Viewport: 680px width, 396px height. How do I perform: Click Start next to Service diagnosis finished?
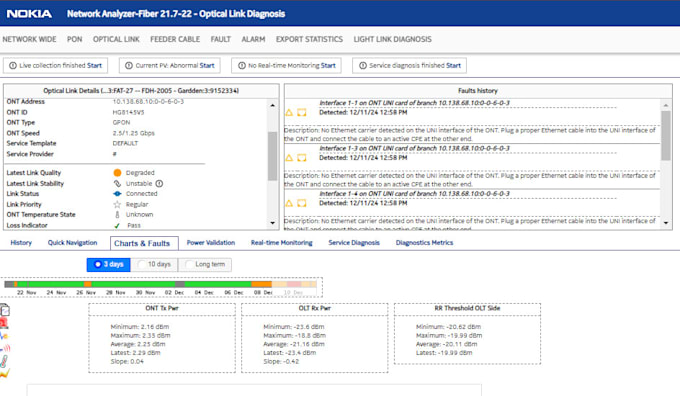pos(453,65)
